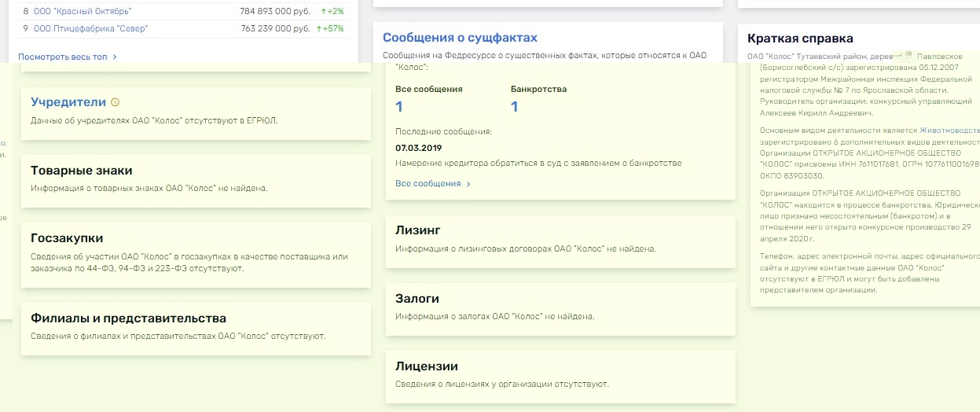Click "Посмотреть весь топ" link
980x412 pixels.
click(x=63, y=57)
